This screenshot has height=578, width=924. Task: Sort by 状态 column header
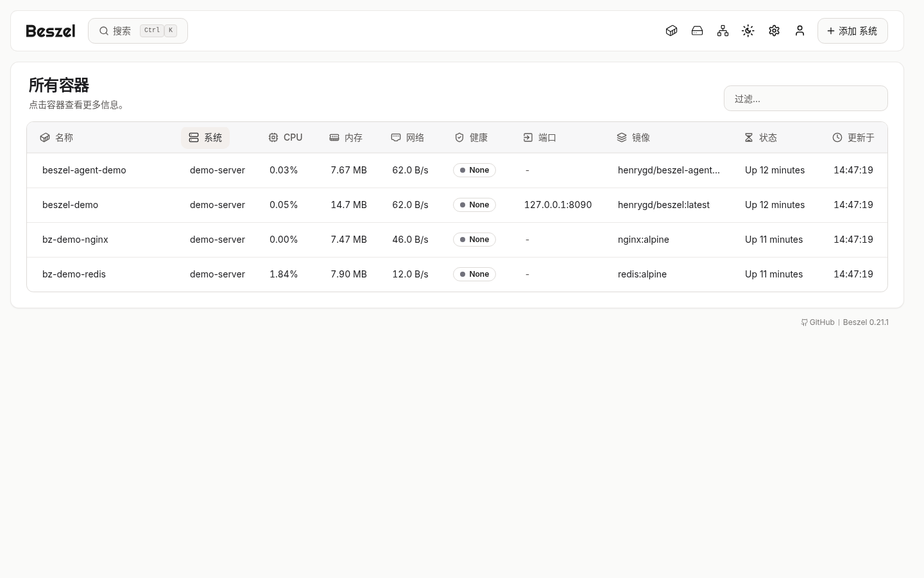(760, 137)
